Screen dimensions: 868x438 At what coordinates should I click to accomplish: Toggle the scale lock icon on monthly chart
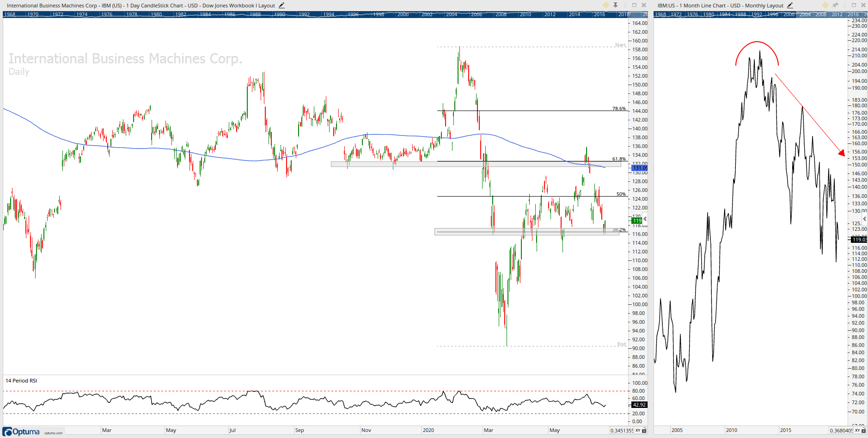tap(863, 431)
